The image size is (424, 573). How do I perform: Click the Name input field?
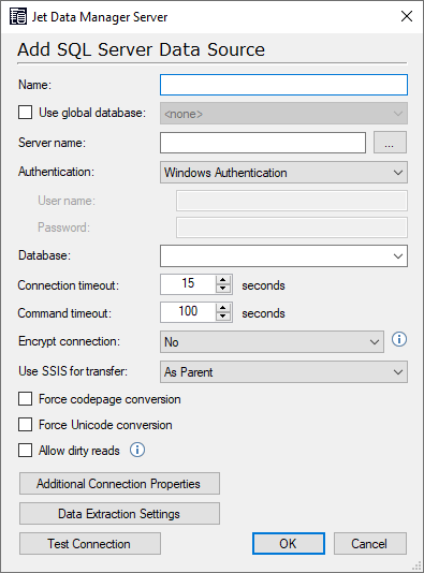tap(284, 85)
